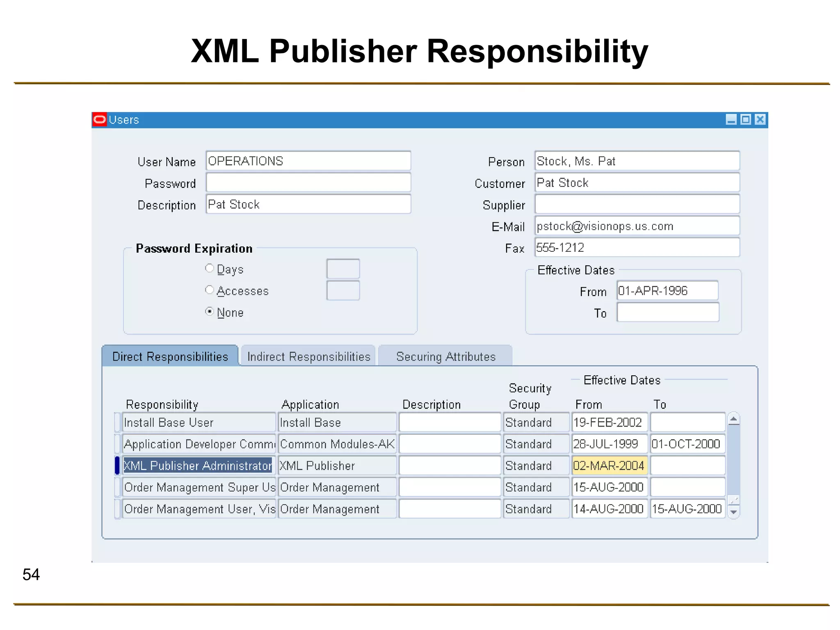Select the Order Management Super User responsibility
Screen dimensions: 840x630
(199, 487)
